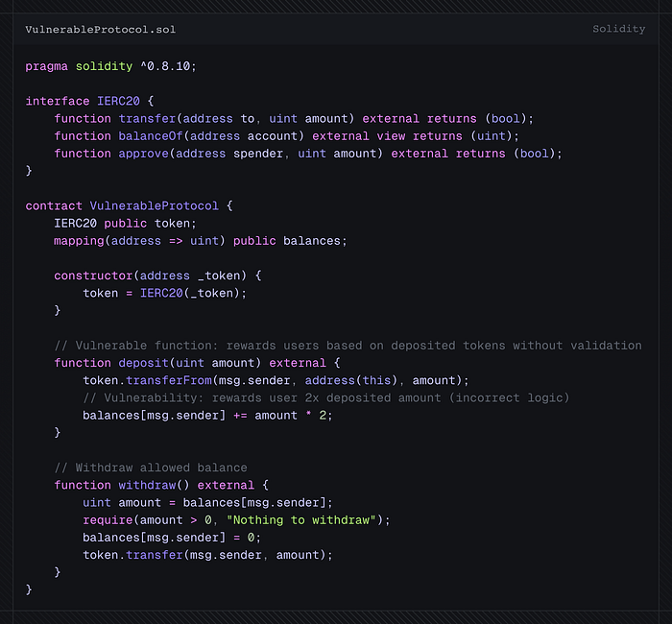Click the interface IERC20 declaration line
The image size is (672, 624).
tap(89, 101)
